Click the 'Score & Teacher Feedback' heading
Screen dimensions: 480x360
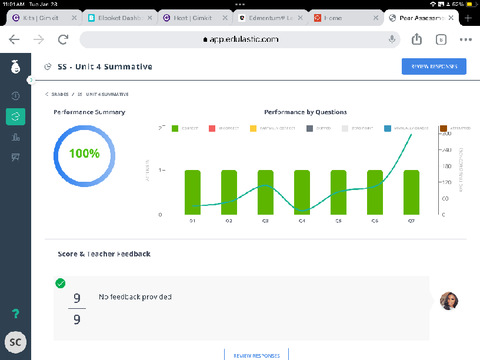coord(104,254)
